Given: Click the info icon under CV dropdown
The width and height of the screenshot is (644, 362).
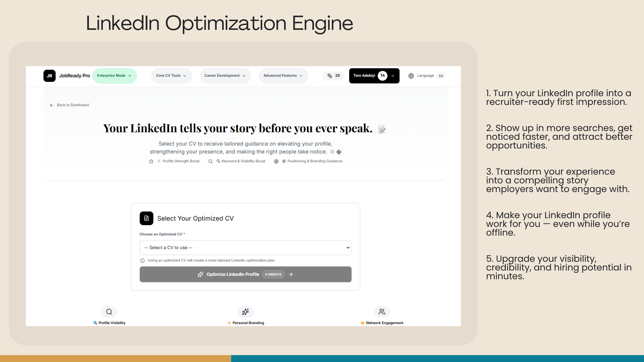Looking at the screenshot, I should [x=142, y=260].
